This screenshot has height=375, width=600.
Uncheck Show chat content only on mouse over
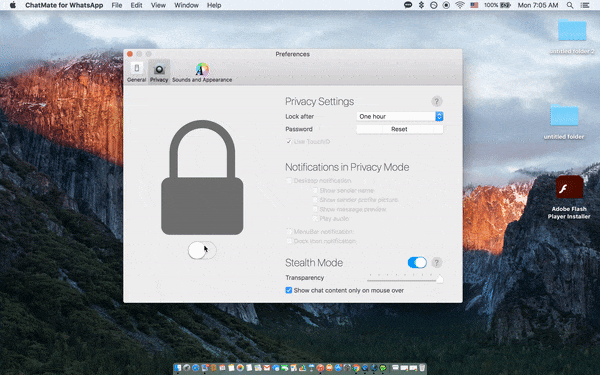289,290
